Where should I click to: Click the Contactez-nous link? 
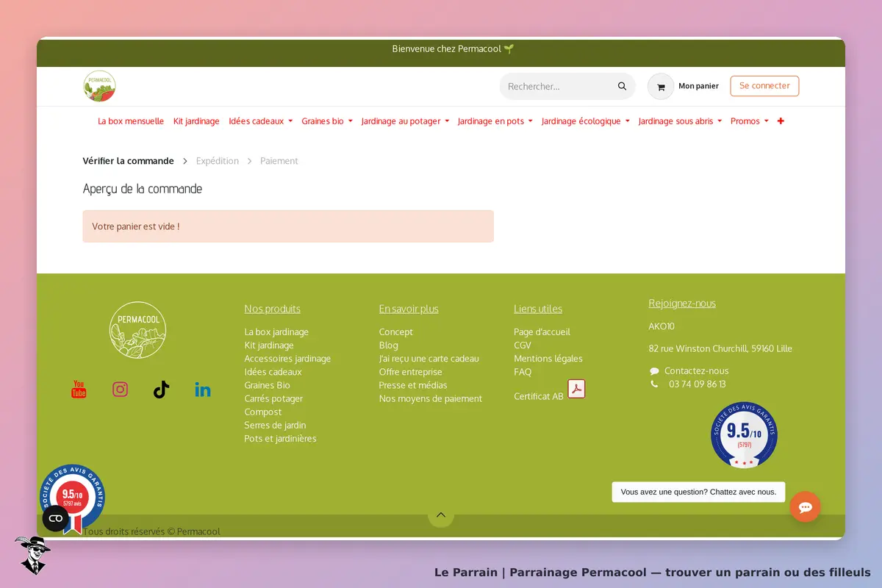pyautogui.click(x=697, y=371)
